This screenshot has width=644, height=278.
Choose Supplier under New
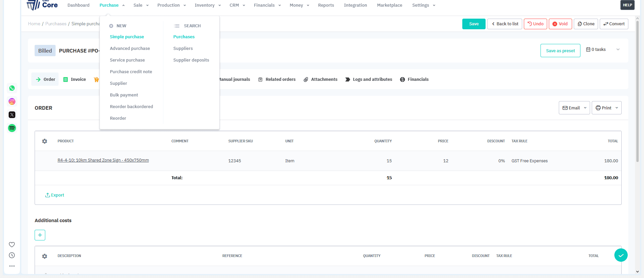coord(118,83)
